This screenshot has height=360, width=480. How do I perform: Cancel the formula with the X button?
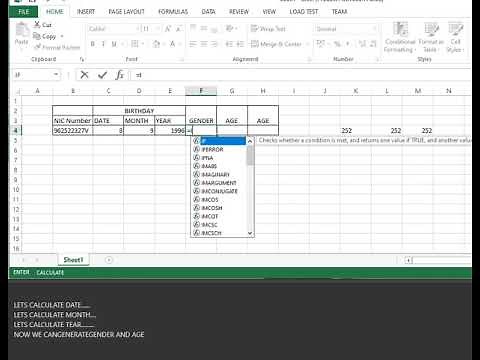tap(84, 75)
